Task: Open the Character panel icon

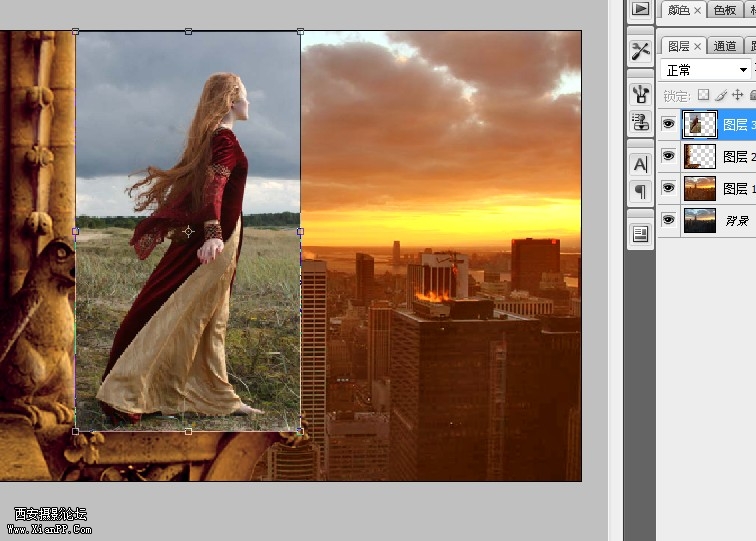Action: pyautogui.click(x=640, y=163)
